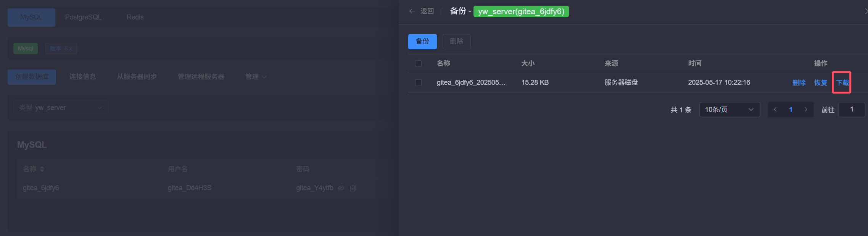
Task: Go to the previous page arrow
Action: 775,110
